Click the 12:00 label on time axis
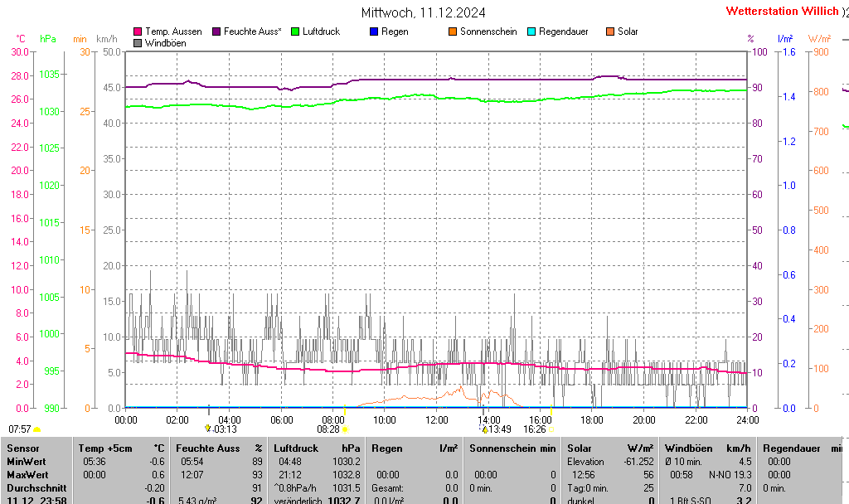The image size is (849, 504). [x=437, y=419]
